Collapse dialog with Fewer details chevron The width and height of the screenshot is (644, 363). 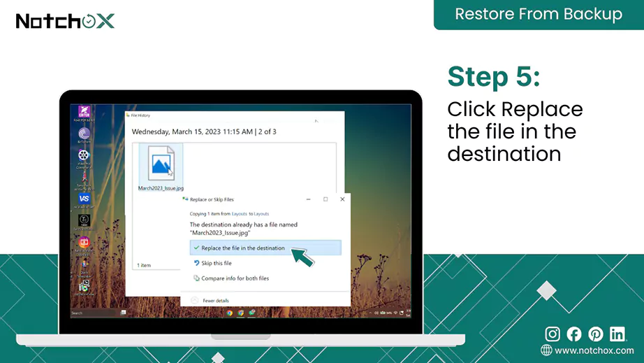(195, 301)
